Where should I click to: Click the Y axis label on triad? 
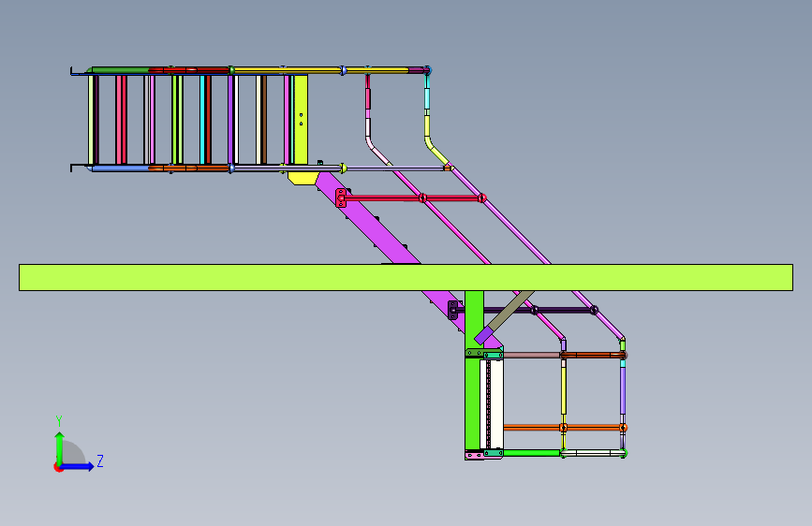(59, 421)
